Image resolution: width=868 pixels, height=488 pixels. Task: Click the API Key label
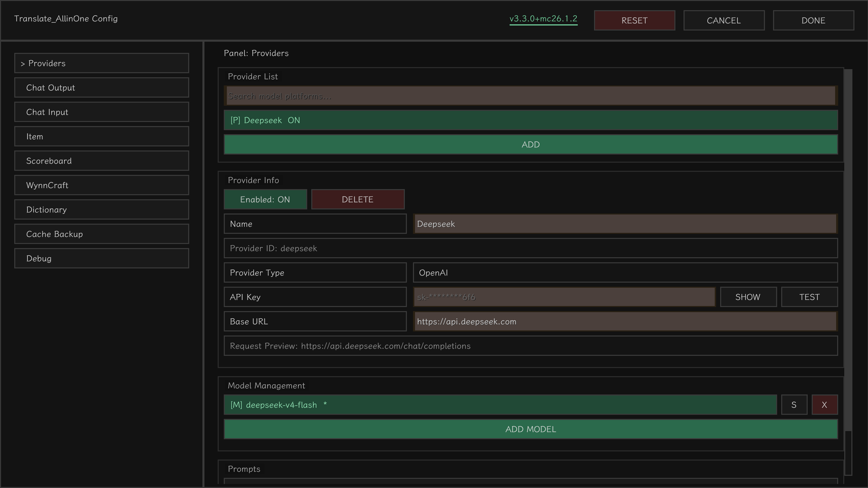(x=315, y=297)
